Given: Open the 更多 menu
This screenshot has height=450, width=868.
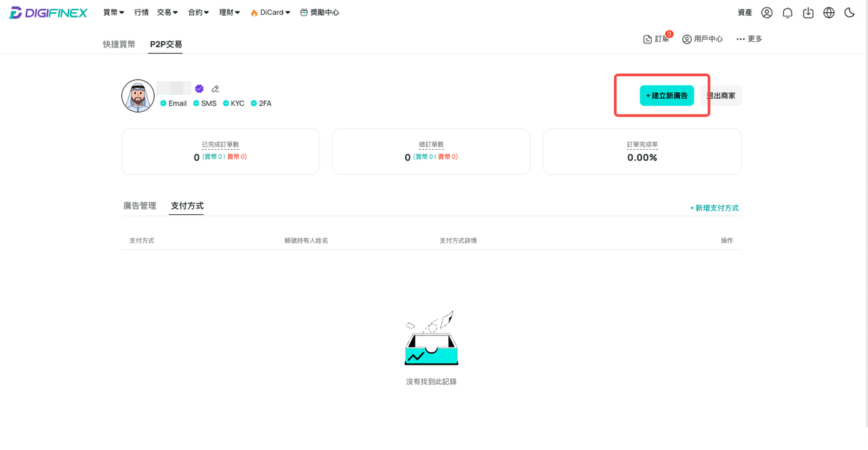Looking at the screenshot, I should coord(749,39).
